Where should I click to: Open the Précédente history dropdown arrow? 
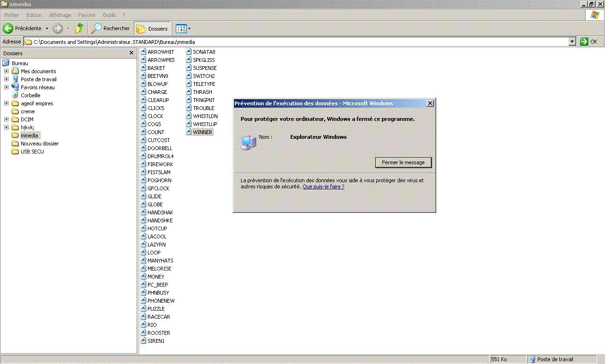(47, 29)
